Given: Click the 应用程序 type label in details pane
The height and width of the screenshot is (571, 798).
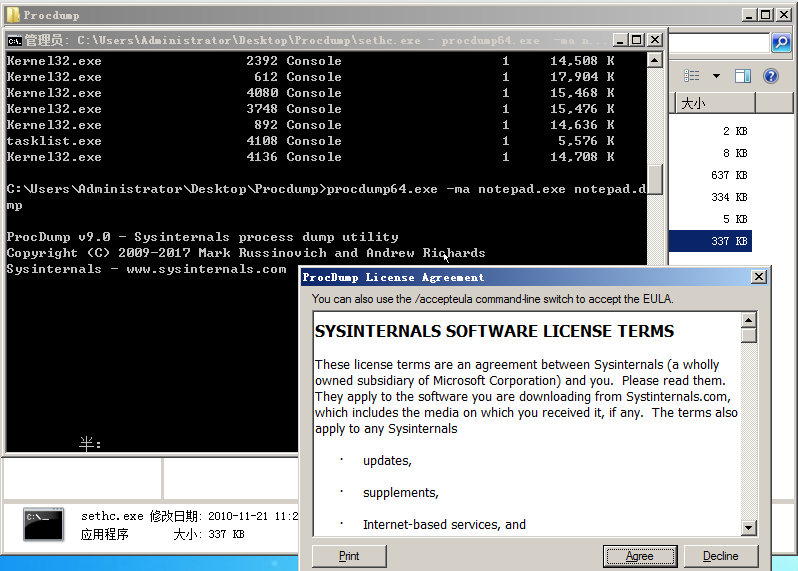Looking at the screenshot, I should [x=104, y=534].
